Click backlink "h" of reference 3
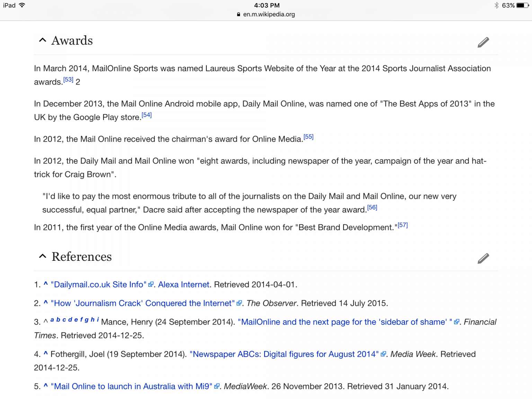Image resolution: width=532 pixels, height=399 pixels. click(92, 319)
